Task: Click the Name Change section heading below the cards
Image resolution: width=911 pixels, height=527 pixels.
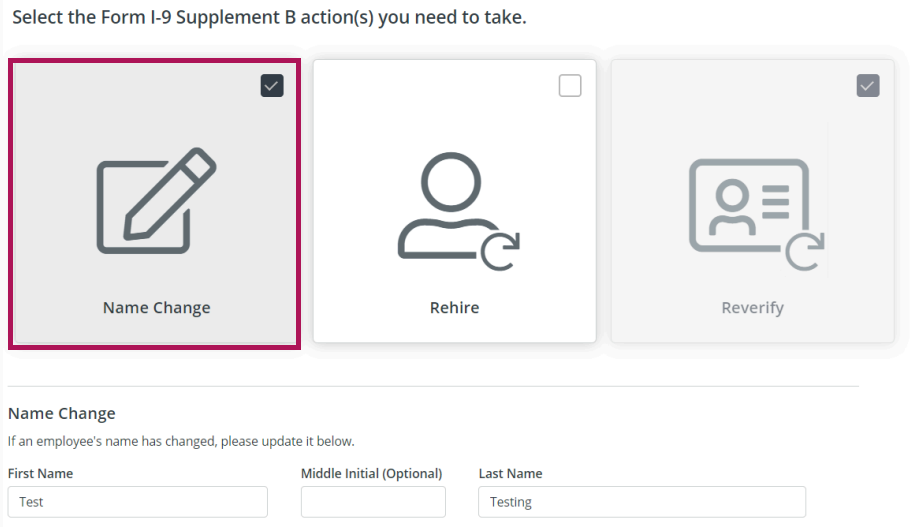Action: [x=62, y=414]
